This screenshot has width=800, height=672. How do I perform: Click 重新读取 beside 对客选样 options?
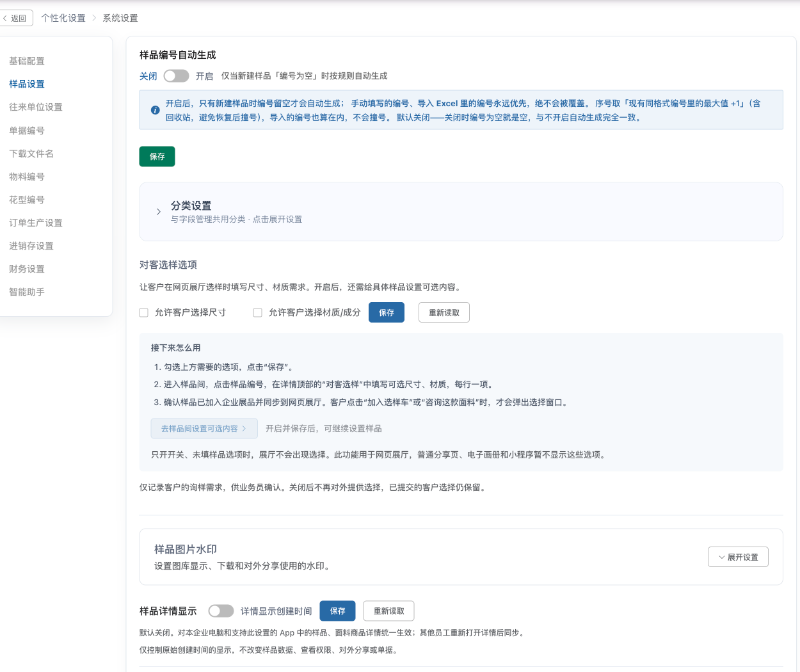point(444,312)
